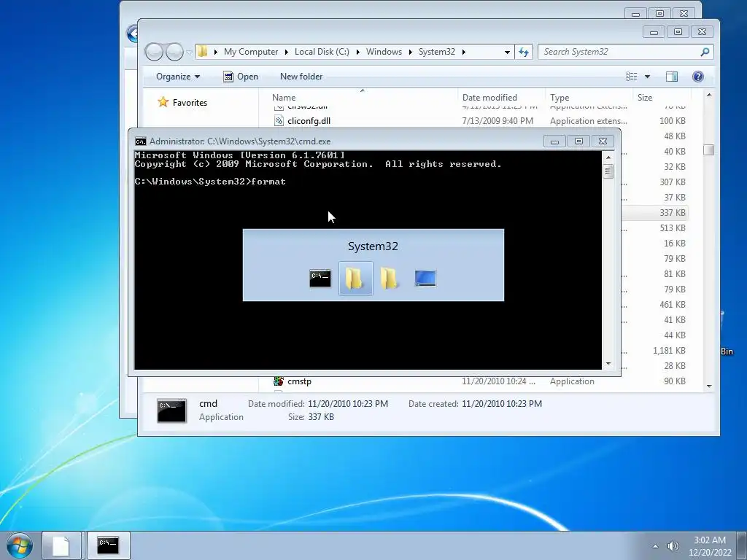Click refresh button beside address bar

tap(524, 52)
